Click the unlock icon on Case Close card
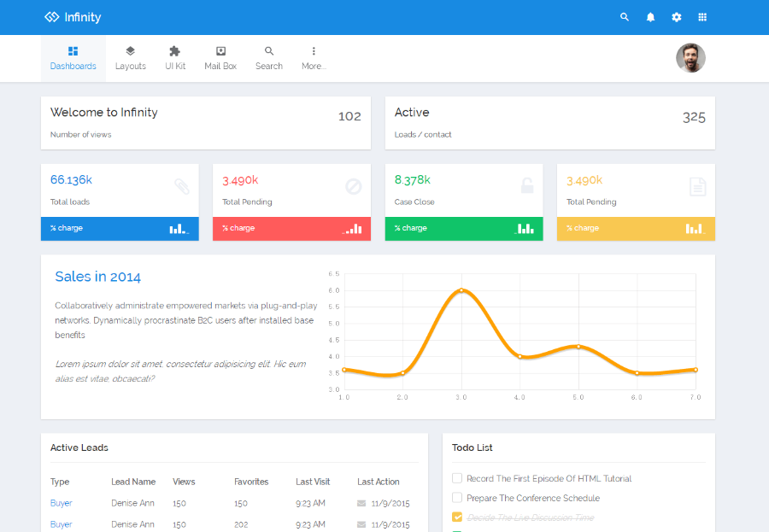The image size is (769, 532). pyautogui.click(x=526, y=186)
